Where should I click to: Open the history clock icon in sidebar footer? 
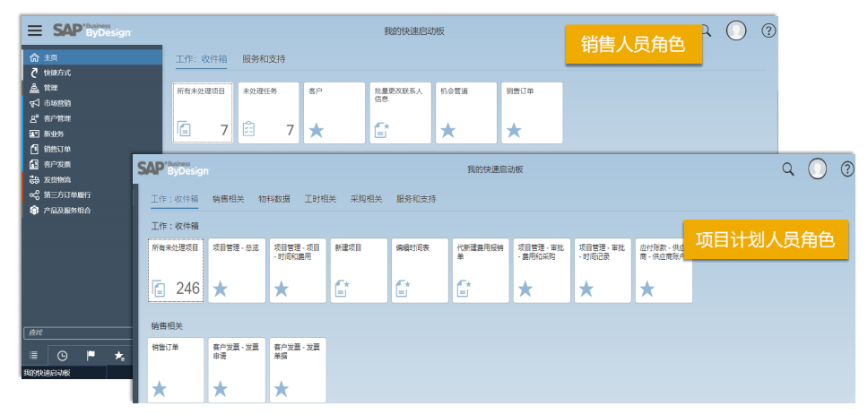coord(62,355)
